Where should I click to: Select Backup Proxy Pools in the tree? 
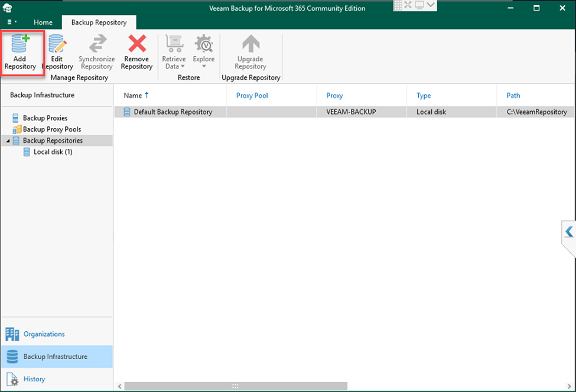[x=51, y=129]
